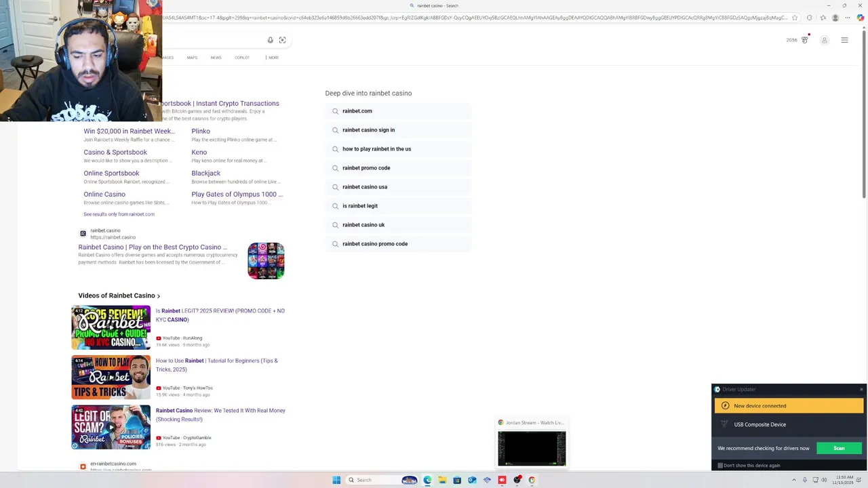Select the 'rainbet.com' suggested search
Viewport: 868px width, 488px height.
398,111
